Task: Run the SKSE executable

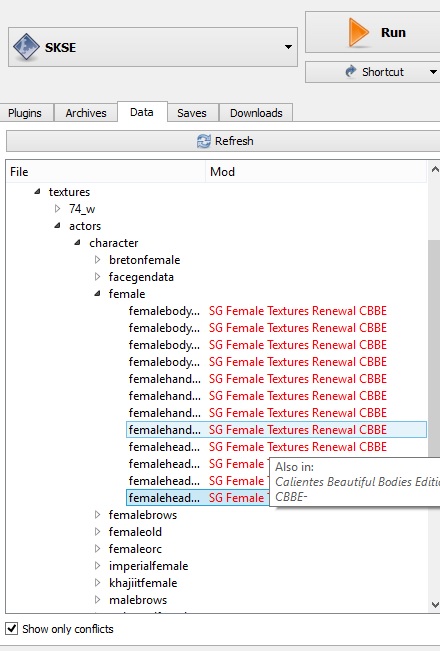Action: (x=373, y=32)
